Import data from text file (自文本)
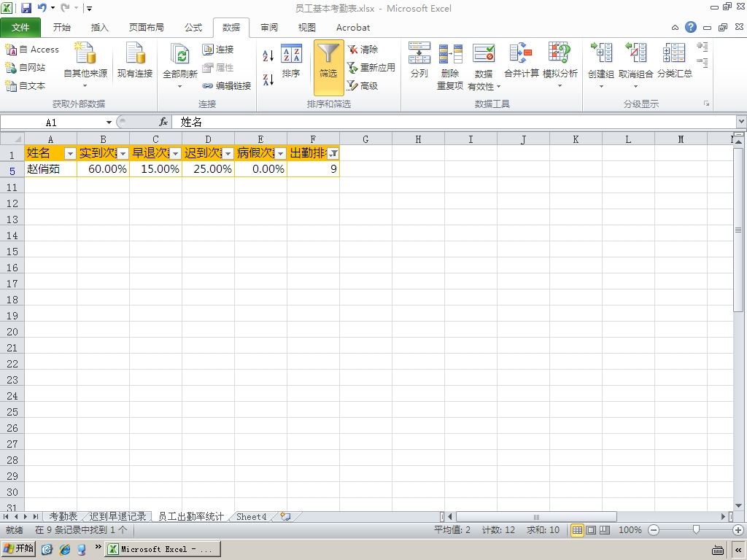This screenshot has width=747, height=560. point(26,86)
